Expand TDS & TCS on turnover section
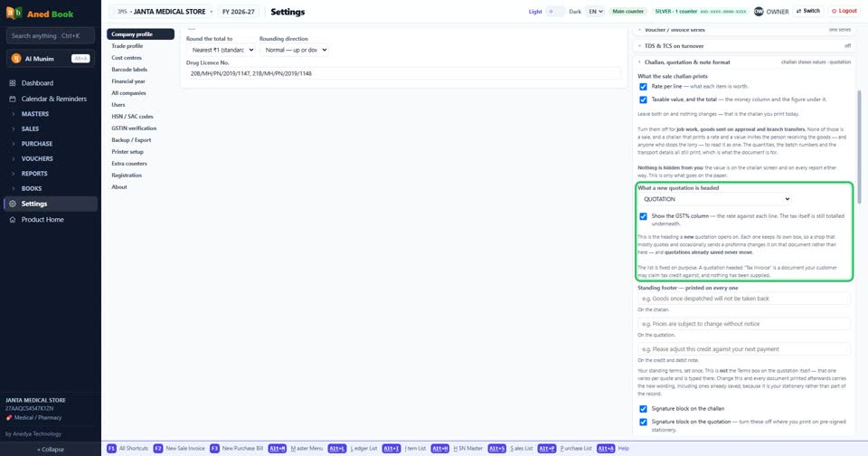The image size is (868, 456). (x=743, y=46)
